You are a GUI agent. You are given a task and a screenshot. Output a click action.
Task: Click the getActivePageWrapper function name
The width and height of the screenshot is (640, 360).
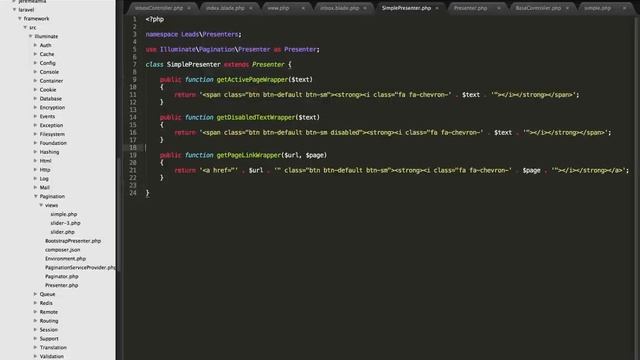click(x=252, y=80)
